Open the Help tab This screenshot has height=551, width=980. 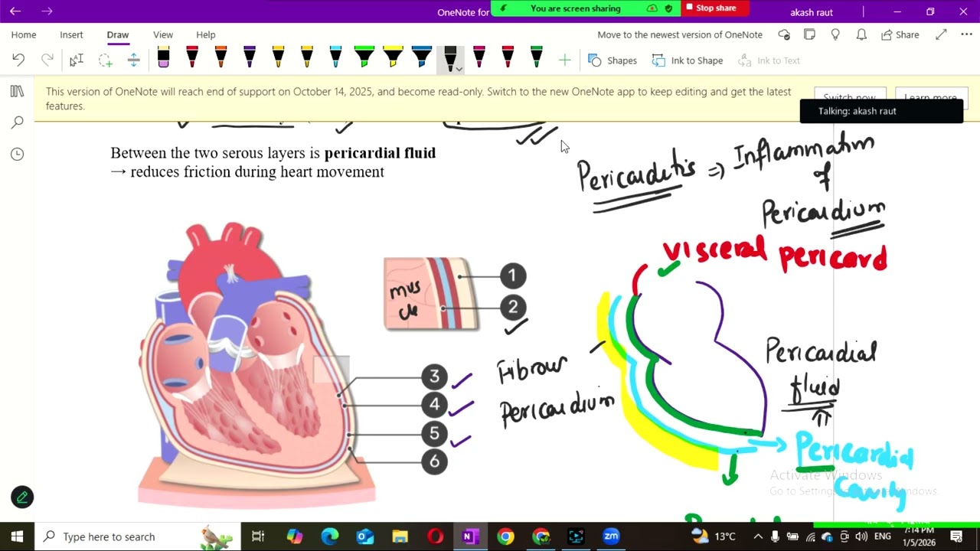[x=206, y=34]
